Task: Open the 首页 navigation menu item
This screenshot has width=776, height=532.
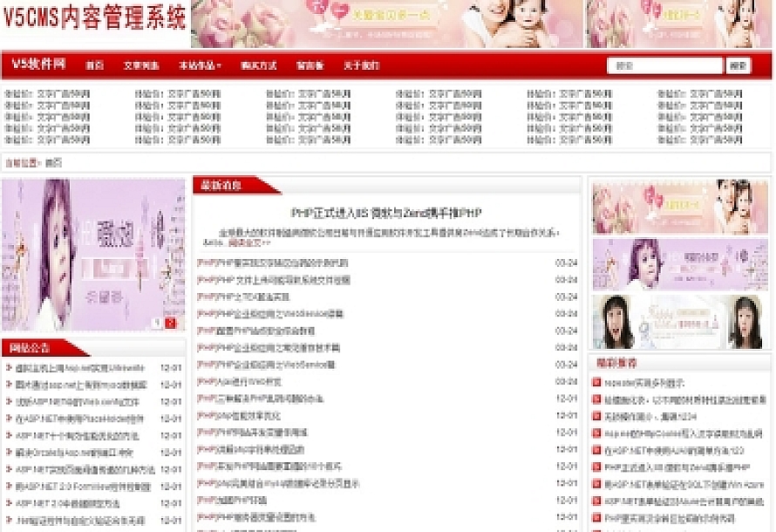Action: coord(94,66)
